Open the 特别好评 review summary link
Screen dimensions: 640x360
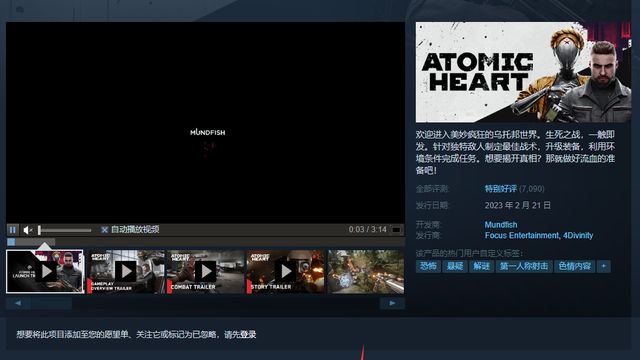(501, 189)
